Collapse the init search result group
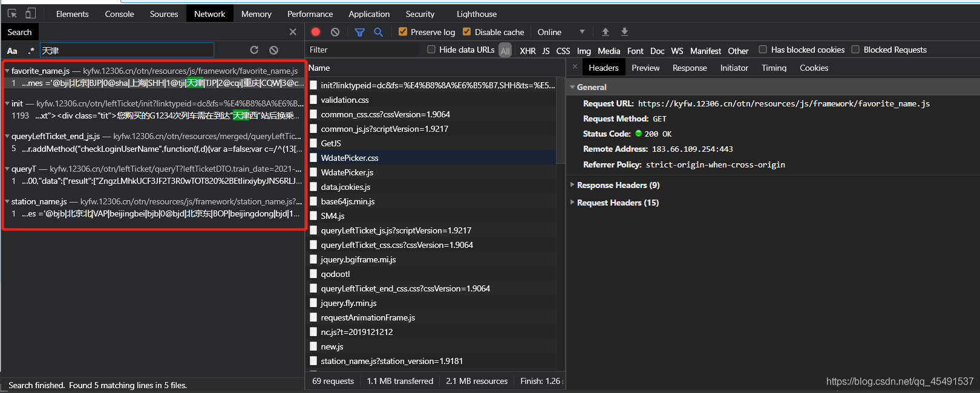 pyautogui.click(x=7, y=103)
